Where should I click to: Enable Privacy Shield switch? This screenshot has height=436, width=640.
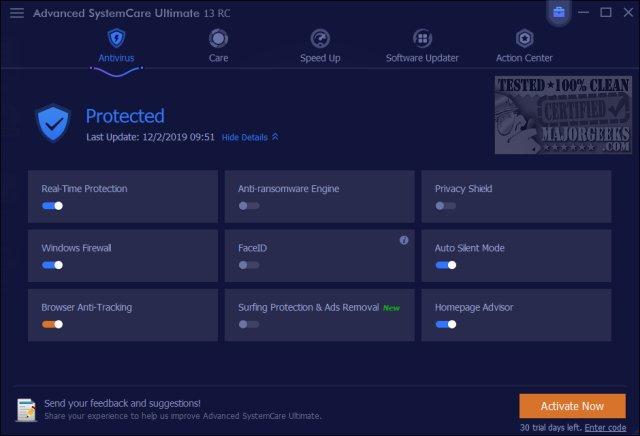point(446,206)
